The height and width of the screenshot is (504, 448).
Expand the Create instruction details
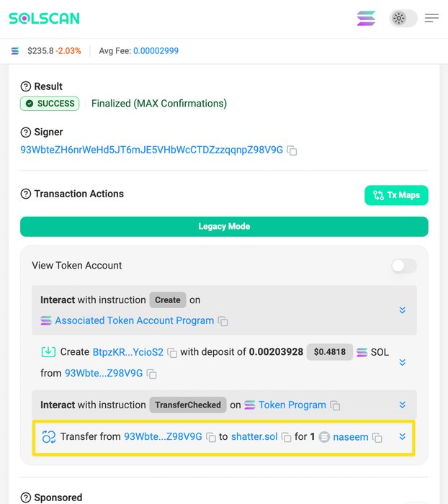(x=403, y=310)
